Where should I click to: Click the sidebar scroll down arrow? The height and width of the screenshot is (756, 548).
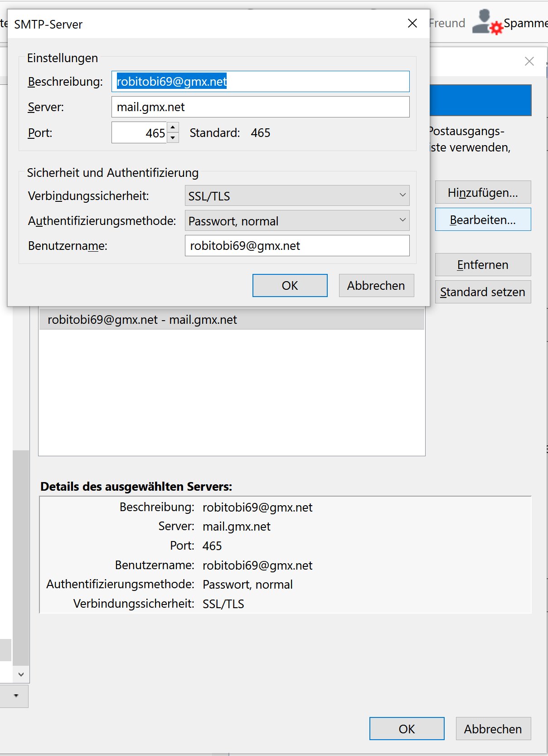tap(21, 674)
